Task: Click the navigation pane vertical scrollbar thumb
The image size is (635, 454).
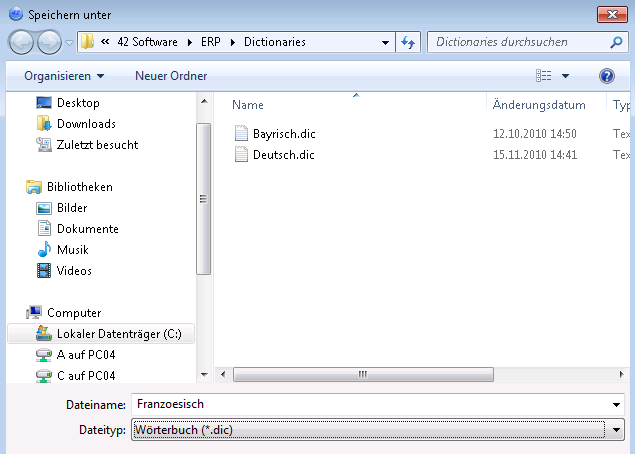Action: 203,199
